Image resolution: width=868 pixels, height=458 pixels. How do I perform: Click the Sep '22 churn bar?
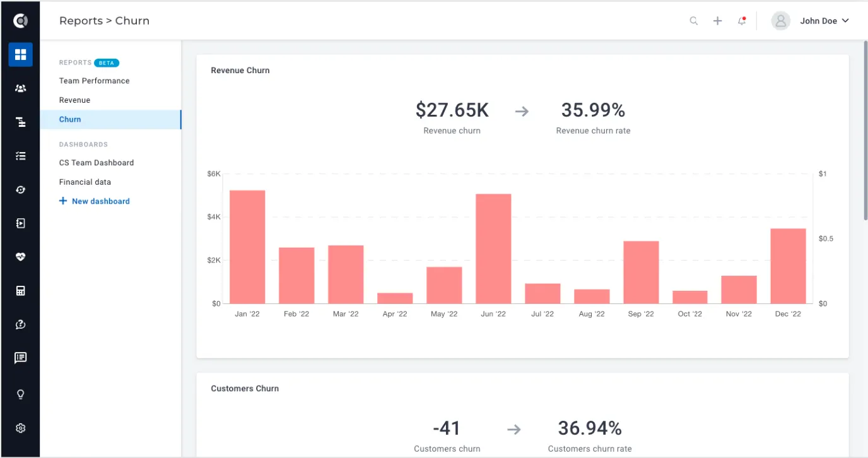(641, 272)
